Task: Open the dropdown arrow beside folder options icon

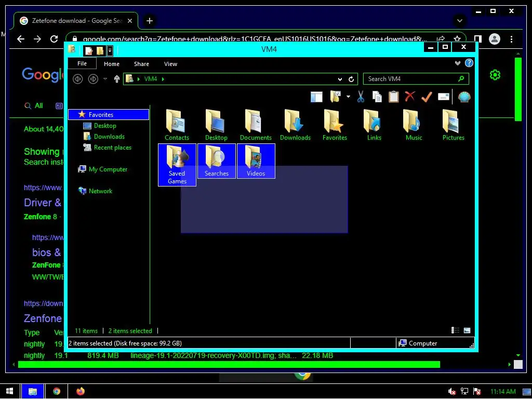Action: pos(348,97)
